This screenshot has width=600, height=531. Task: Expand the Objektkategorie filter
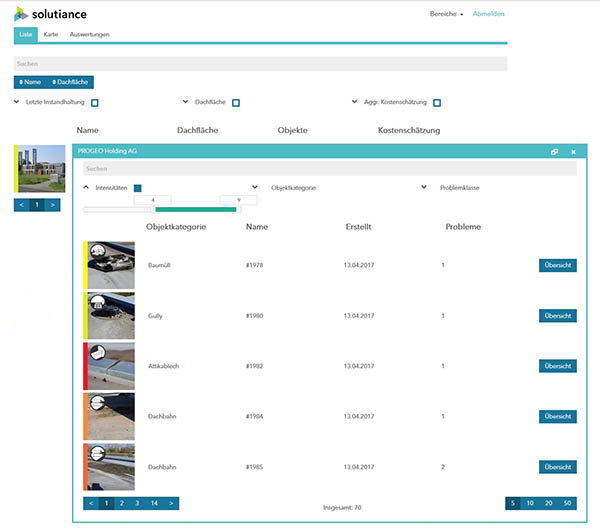point(255,187)
